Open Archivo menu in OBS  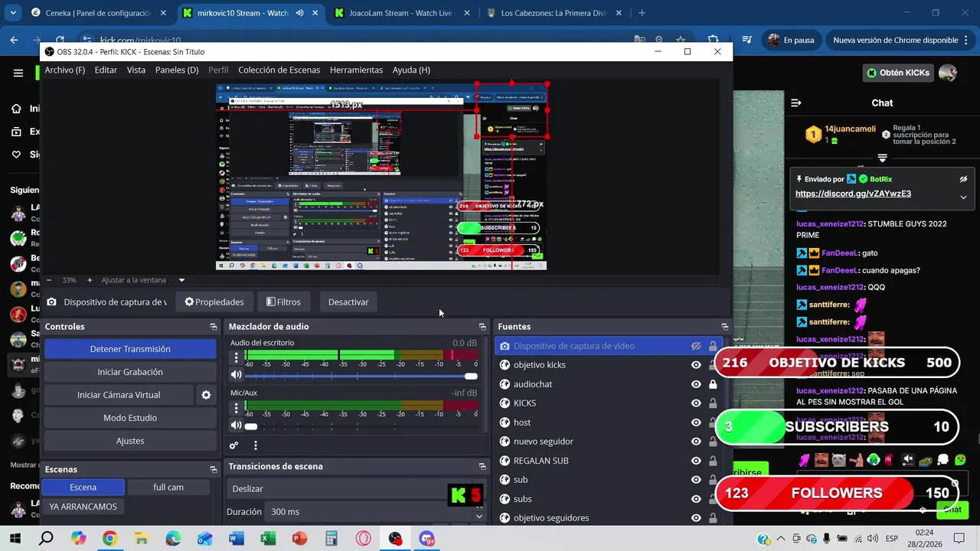(x=65, y=70)
